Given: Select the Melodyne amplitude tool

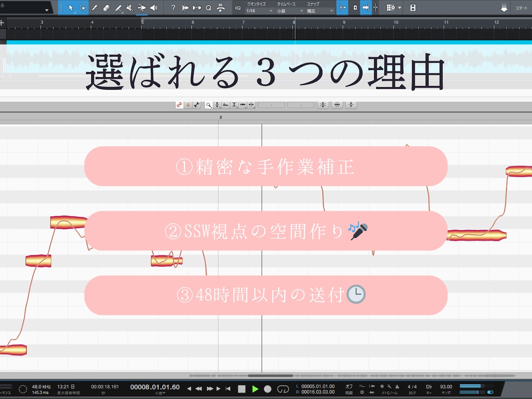Looking at the screenshot, I should pos(234,105).
